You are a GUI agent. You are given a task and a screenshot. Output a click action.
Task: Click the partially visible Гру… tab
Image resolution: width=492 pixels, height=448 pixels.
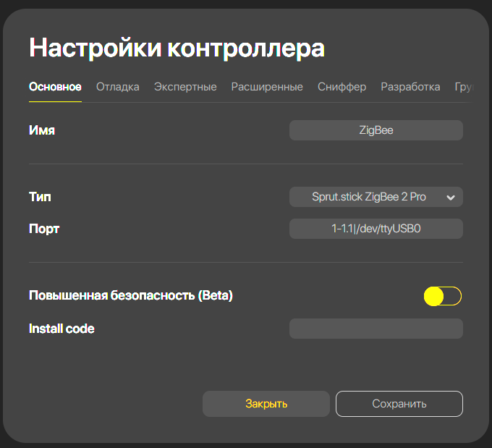point(463,87)
